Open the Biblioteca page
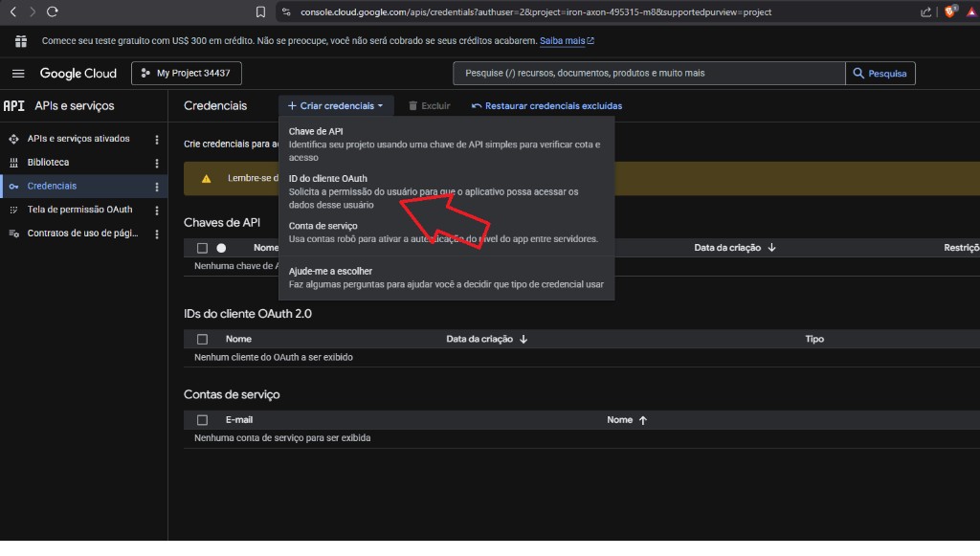This screenshot has width=980, height=556. [x=48, y=163]
